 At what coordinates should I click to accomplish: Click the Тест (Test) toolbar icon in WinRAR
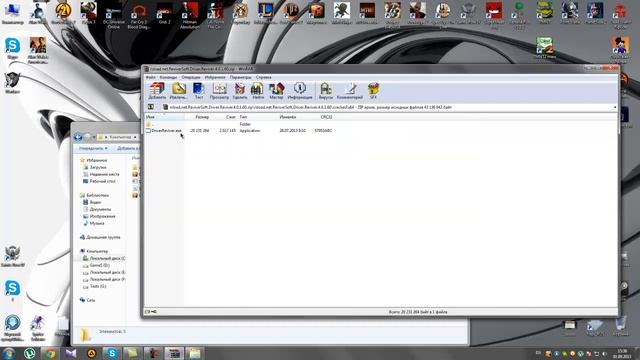tap(199, 91)
